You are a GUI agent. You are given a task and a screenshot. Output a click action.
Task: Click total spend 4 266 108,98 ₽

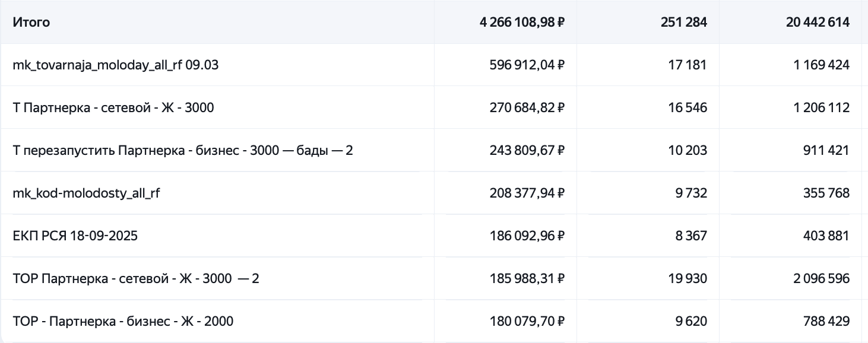(x=522, y=22)
